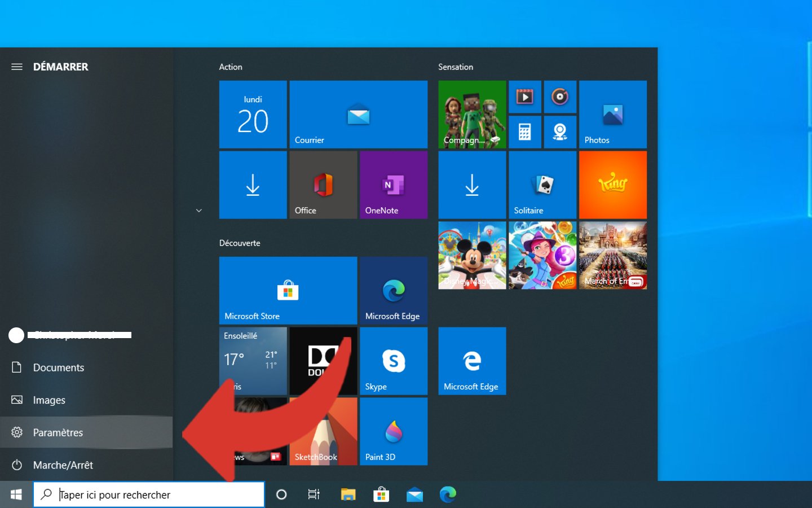Open the Maps small tile
Viewport: 812px width, 508px height.
[560, 132]
